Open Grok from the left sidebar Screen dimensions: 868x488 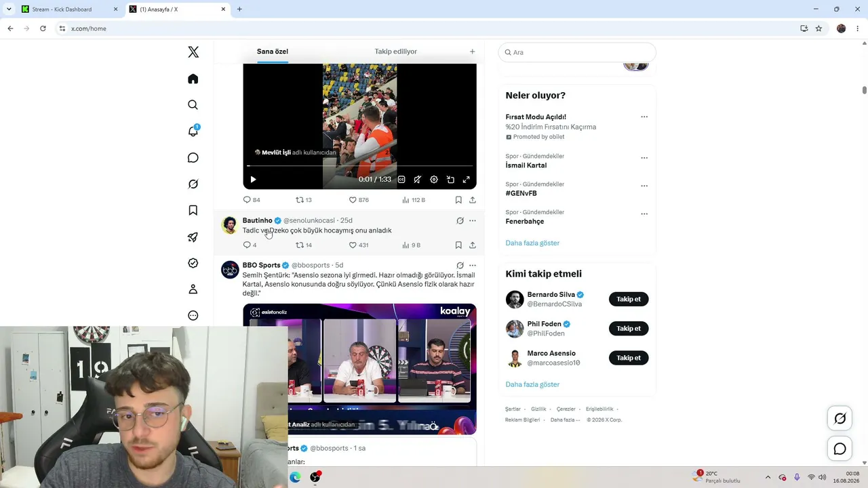coord(193,184)
